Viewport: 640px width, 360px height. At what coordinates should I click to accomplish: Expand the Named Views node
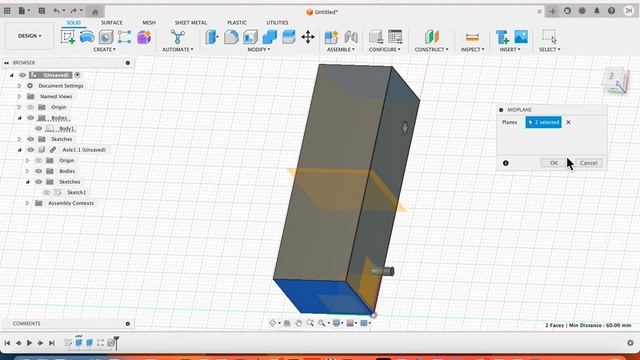pyautogui.click(x=19, y=96)
